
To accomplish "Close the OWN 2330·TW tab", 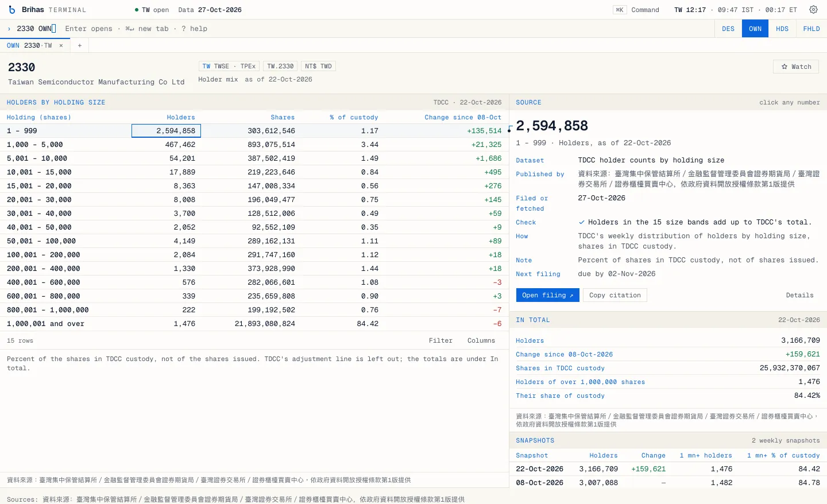I will pyautogui.click(x=61, y=45).
